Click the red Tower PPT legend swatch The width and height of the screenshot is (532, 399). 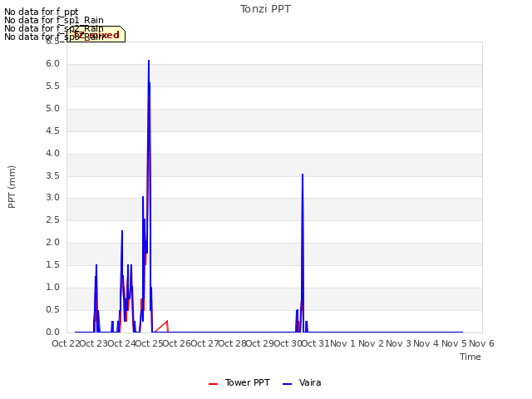213,384
